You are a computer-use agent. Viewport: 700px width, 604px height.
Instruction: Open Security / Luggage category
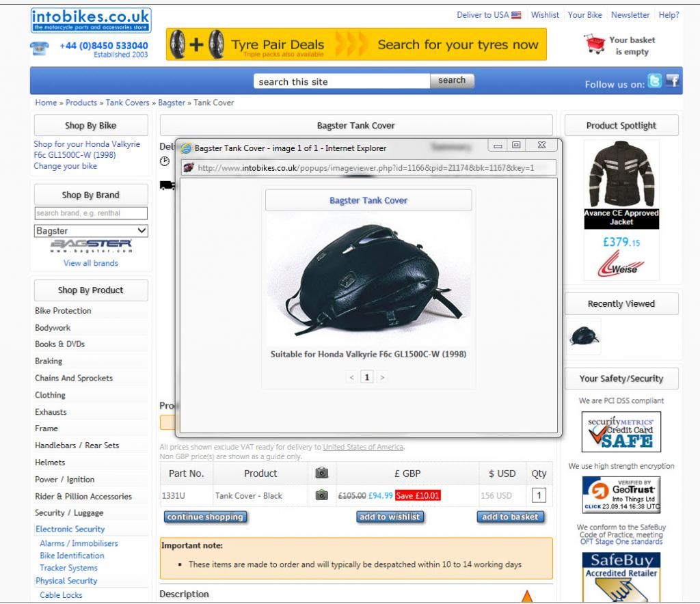(x=69, y=512)
